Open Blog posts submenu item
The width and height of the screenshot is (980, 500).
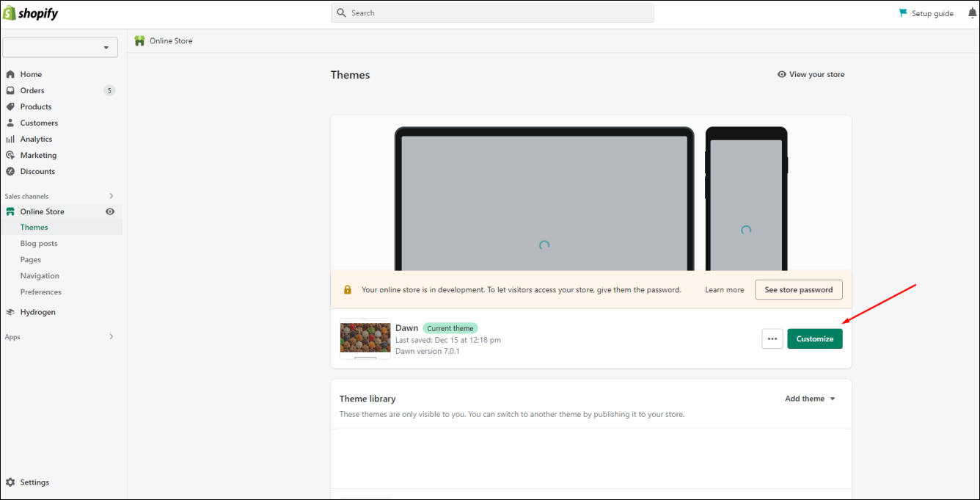tap(39, 244)
